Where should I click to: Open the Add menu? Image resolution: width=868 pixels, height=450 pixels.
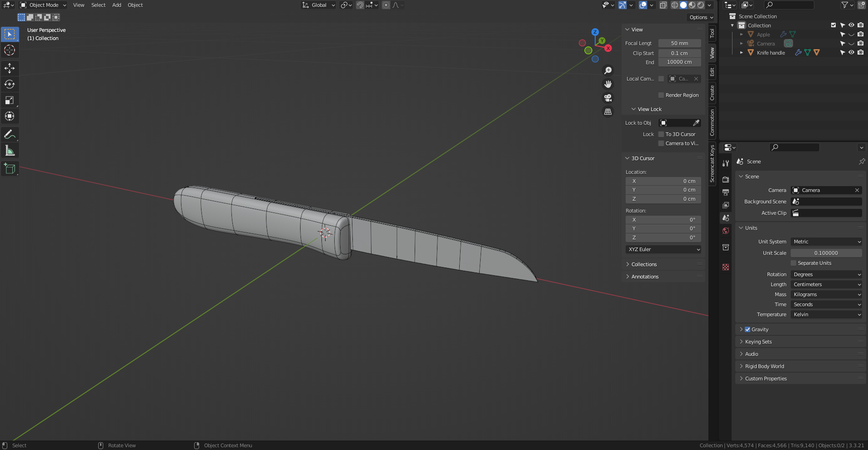(116, 5)
